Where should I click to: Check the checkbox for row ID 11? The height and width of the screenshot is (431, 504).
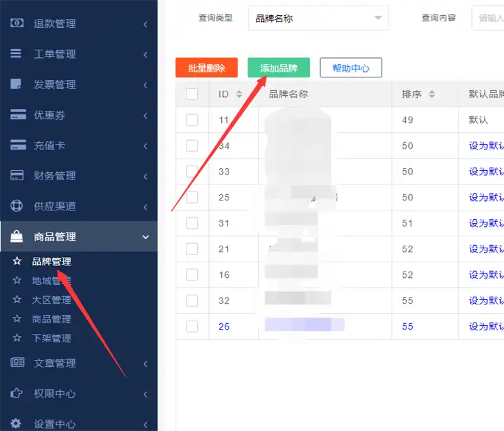click(x=192, y=120)
